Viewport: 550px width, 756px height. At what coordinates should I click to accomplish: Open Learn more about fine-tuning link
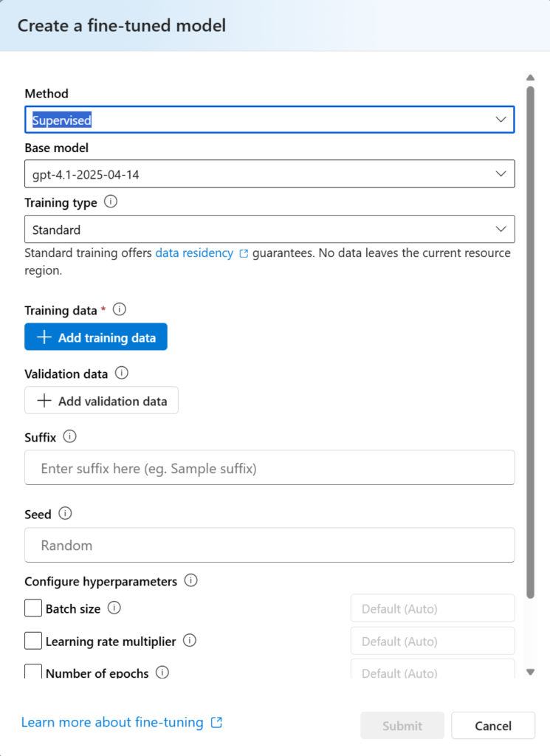pyautogui.click(x=112, y=722)
